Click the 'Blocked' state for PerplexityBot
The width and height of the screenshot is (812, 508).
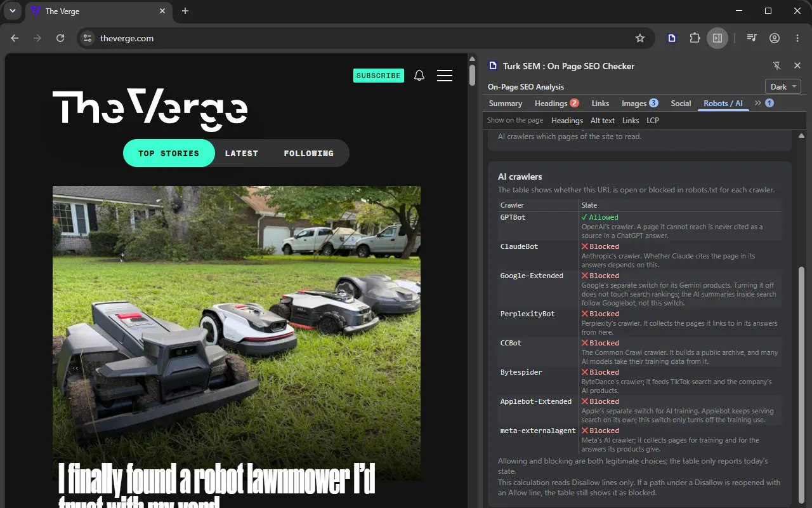pos(600,314)
